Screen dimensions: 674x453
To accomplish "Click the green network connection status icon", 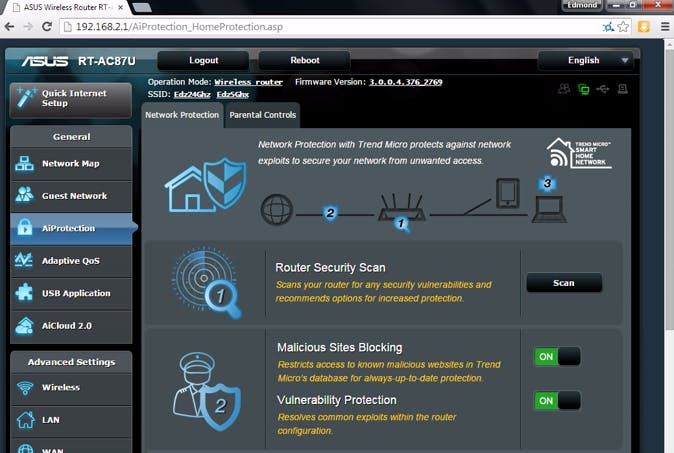I will coord(583,89).
